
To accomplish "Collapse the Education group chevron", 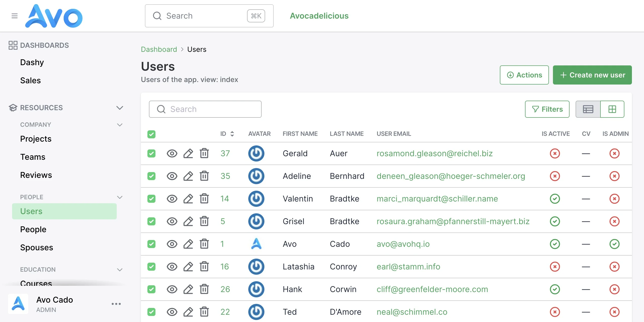I will tap(120, 270).
